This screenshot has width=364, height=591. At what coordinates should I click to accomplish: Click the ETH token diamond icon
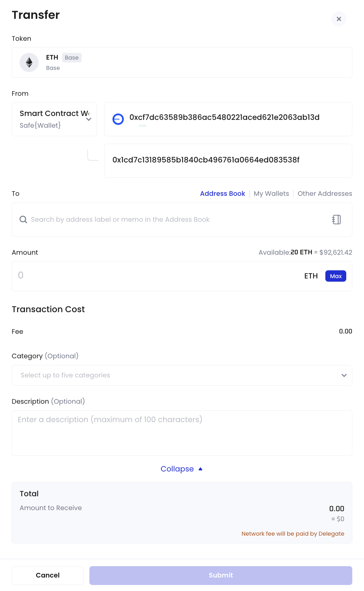[x=29, y=62]
